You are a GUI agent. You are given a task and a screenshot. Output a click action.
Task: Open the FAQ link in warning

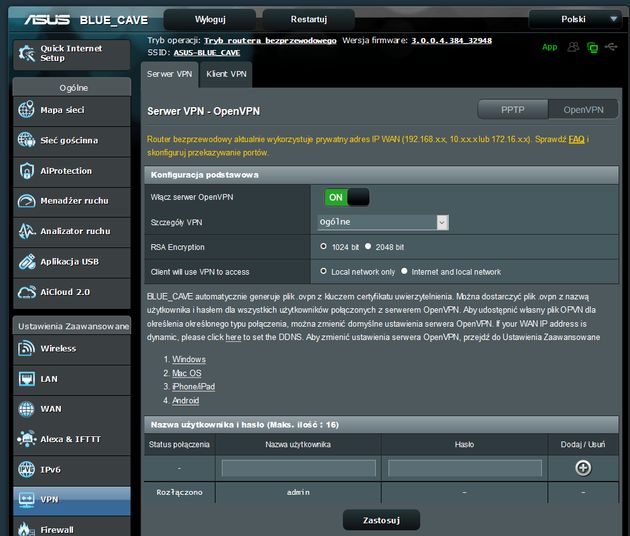(x=576, y=139)
